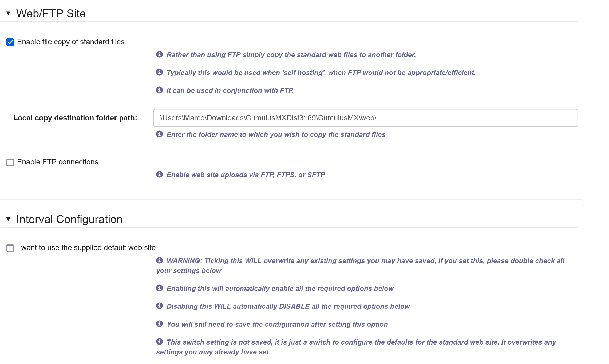
Task: Click the 'Web/FTP Site' section heading
Action: [51, 14]
